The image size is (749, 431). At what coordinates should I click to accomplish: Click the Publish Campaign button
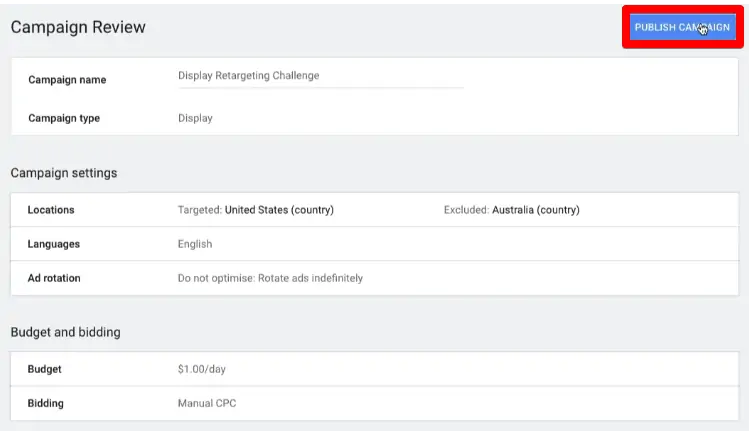[682, 27]
